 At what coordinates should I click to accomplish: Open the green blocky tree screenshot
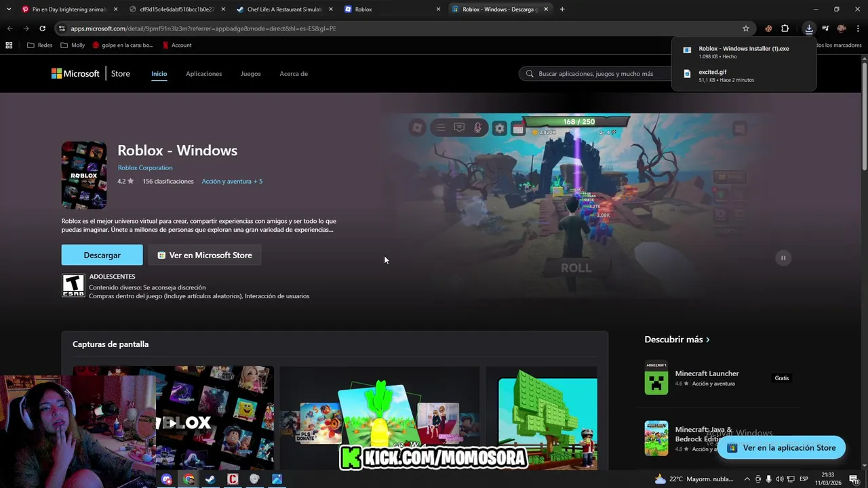pyautogui.click(x=541, y=418)
